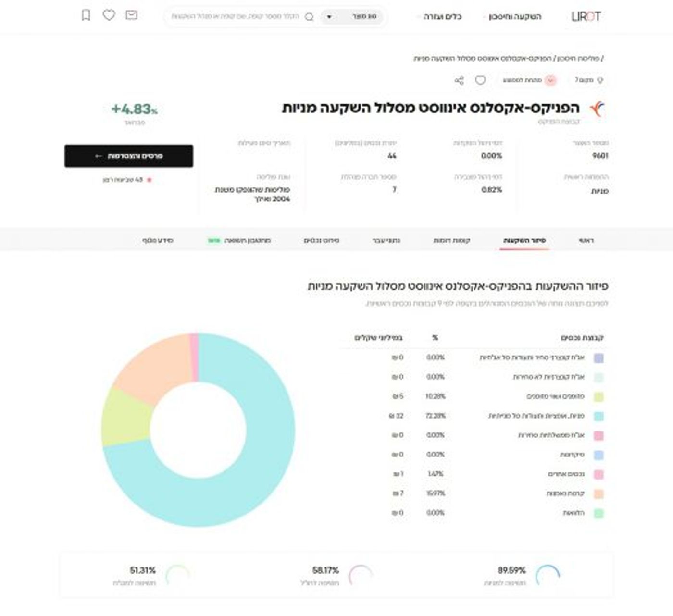Select the פיזור השקעות tab
The width and height of the screenshot is (673, 616).
coord(524,240)
